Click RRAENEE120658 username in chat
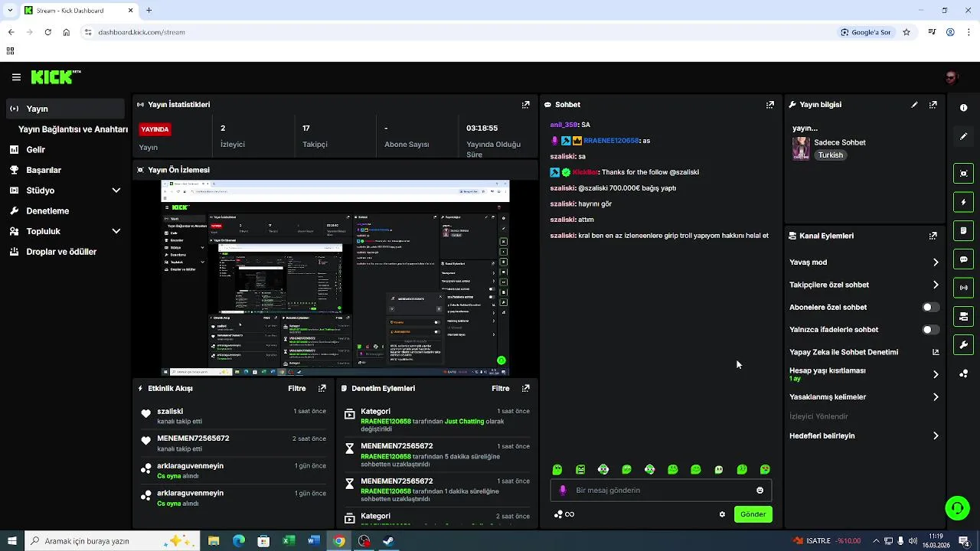Viewport: 980px width, 551px height. tap(611, 141)
